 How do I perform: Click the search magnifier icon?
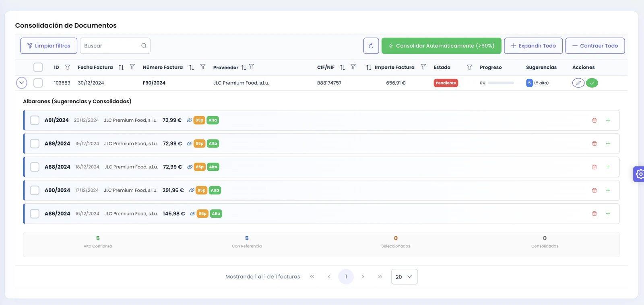pos(144,46)
